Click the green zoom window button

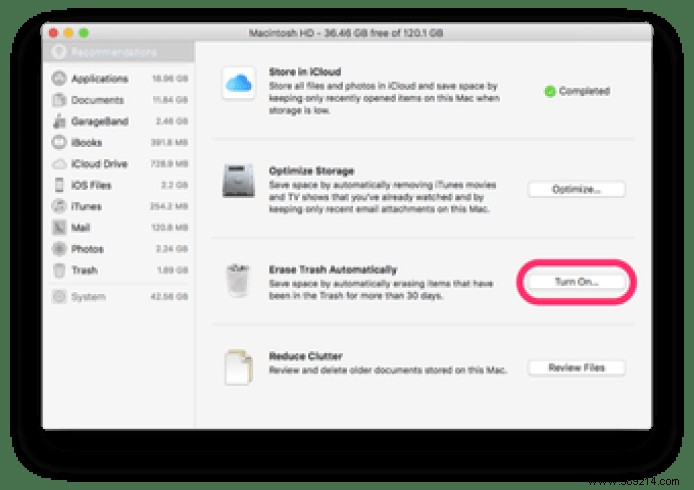coord(84,33)
